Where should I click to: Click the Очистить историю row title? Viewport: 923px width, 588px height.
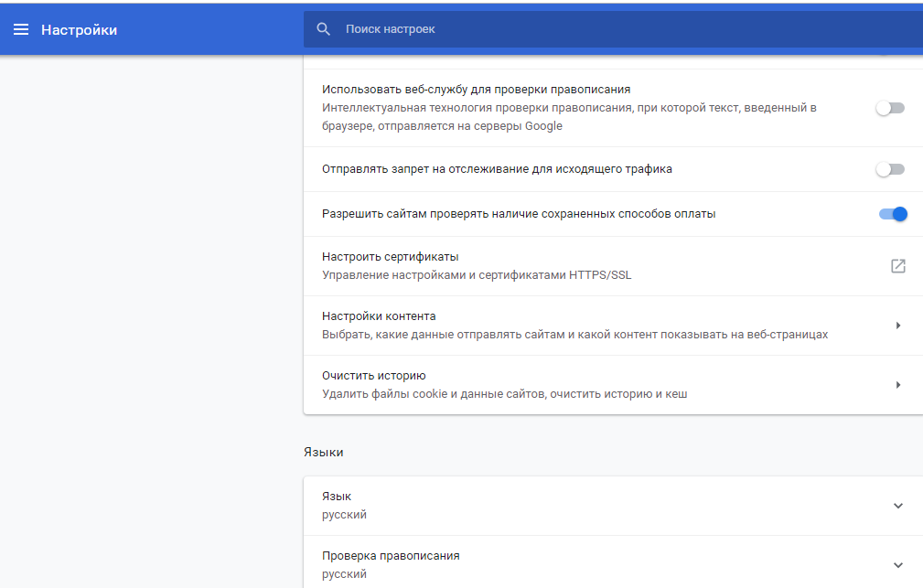tap(374, 376)
